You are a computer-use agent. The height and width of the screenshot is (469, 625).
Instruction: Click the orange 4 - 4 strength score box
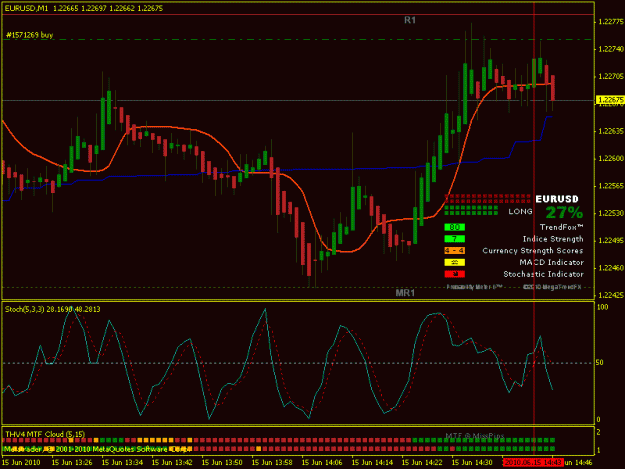coord(454,251)
